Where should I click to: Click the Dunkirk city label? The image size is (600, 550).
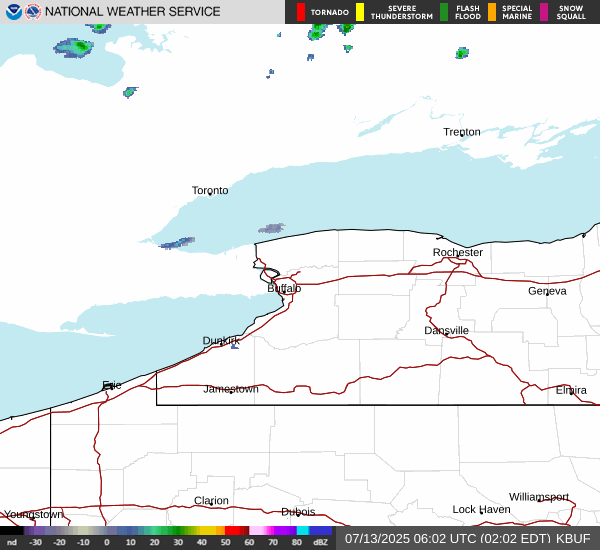(x=221, y=340)
